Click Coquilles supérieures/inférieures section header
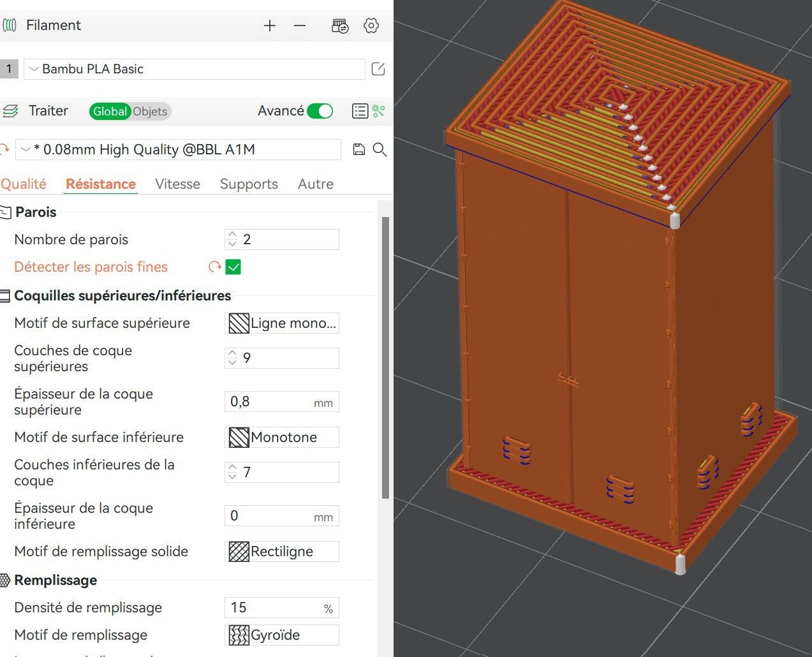 [x=122, y=295]
